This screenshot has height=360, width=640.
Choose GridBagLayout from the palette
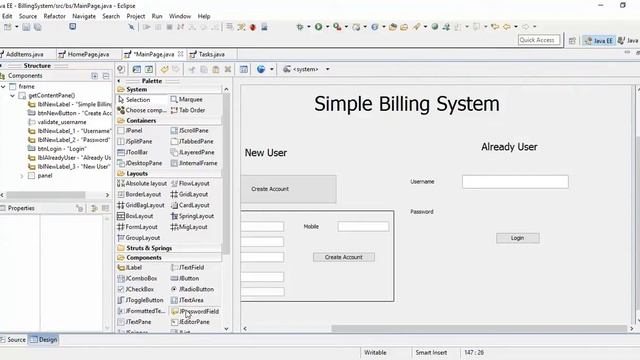pos(141,205)
